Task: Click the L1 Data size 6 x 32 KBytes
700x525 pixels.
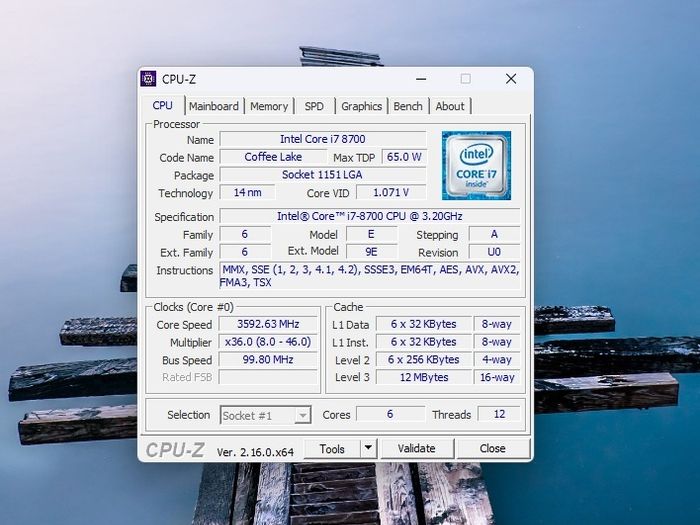Action: point(424,324)
